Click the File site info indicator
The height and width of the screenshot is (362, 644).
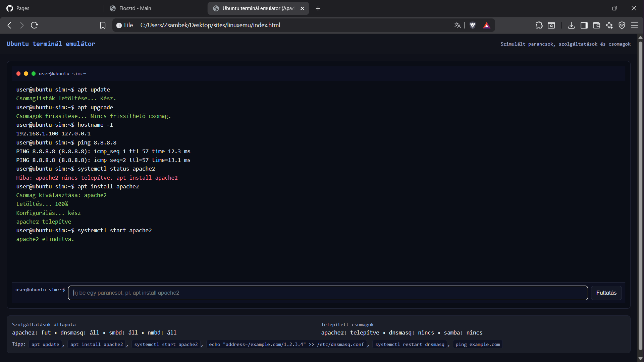(124, 25)
